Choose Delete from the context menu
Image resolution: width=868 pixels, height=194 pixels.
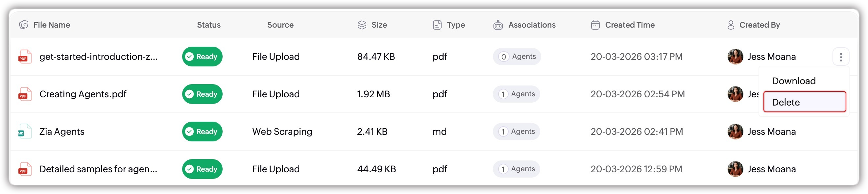804,102
